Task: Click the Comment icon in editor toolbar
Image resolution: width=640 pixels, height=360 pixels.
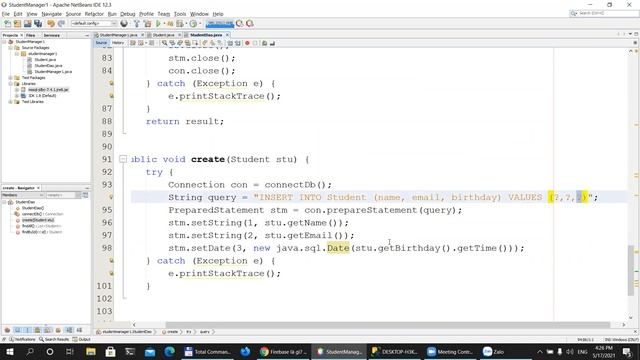Action: click(x=264, y=43)
